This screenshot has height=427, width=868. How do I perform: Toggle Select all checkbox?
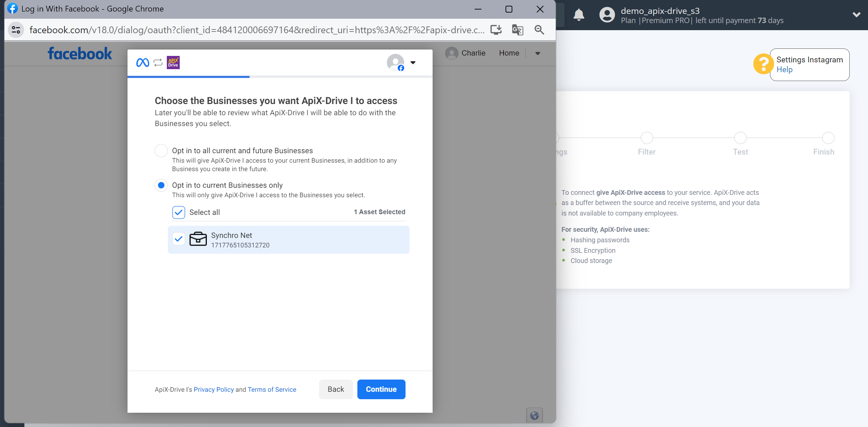178,212
